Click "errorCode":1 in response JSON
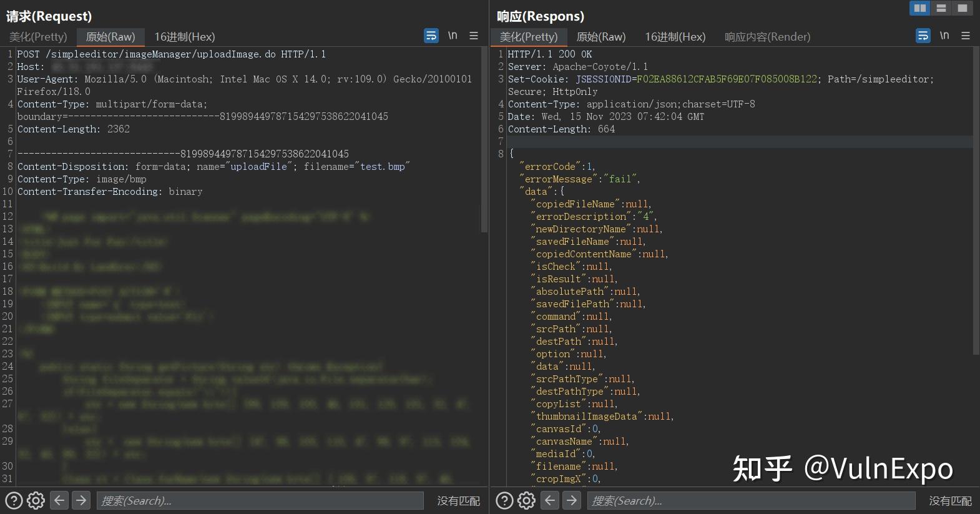 point(557,167)
